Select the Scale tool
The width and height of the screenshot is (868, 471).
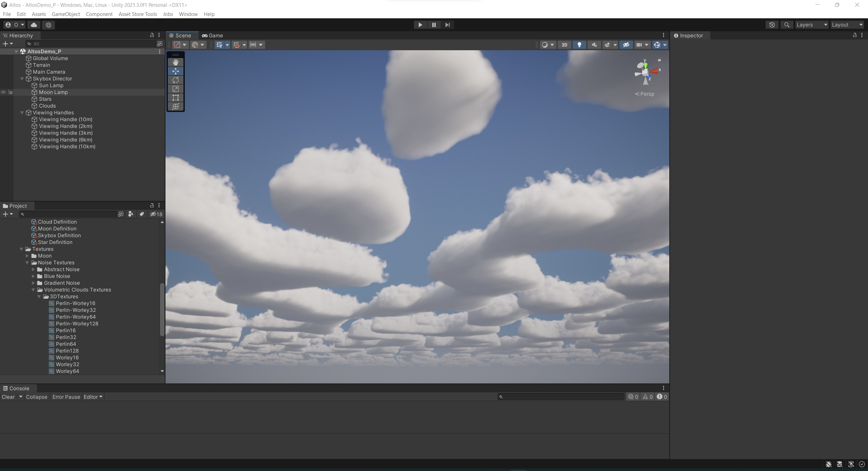click(x=175, y=89)
